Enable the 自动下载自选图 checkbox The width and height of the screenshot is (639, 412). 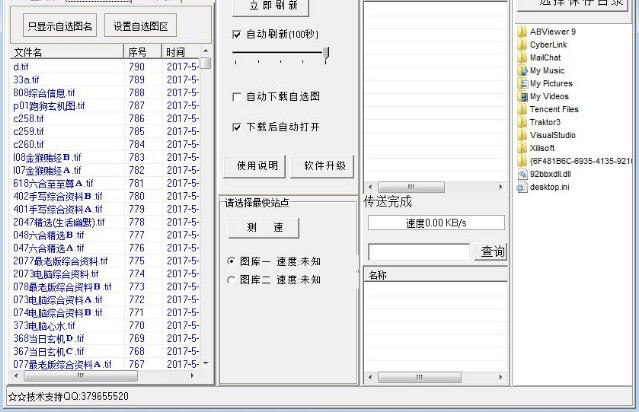click(x=236, y=97)
